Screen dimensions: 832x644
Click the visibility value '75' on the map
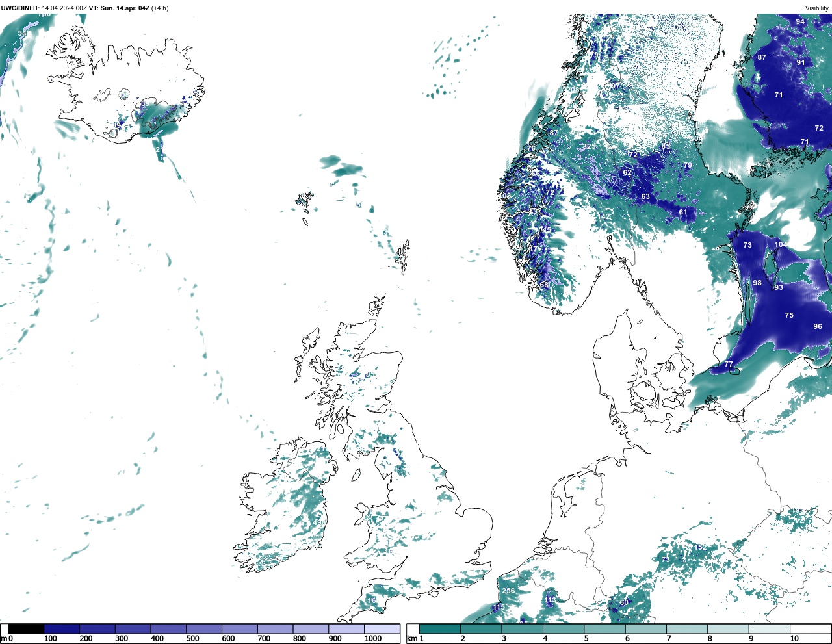click(789, 315)
